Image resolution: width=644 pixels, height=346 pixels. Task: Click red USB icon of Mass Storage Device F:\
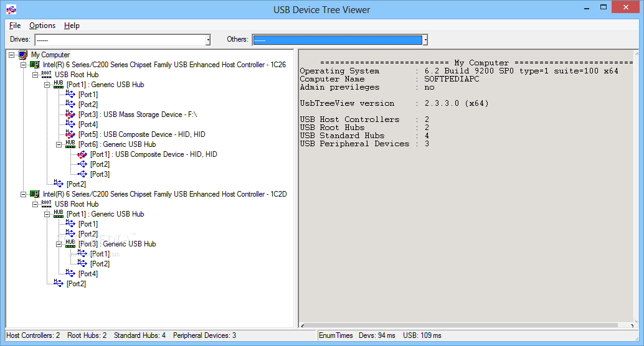(x=70, y=114)
